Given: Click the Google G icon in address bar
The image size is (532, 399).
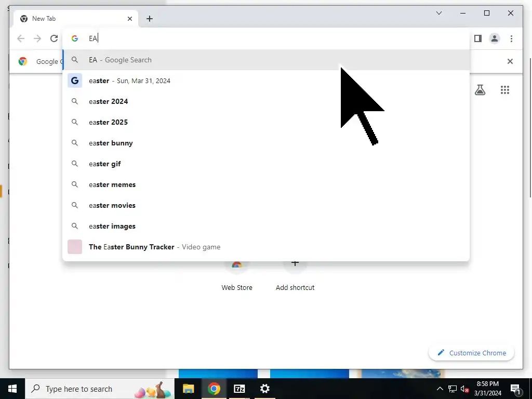Looking at the screenshot, I should point(75,38).
